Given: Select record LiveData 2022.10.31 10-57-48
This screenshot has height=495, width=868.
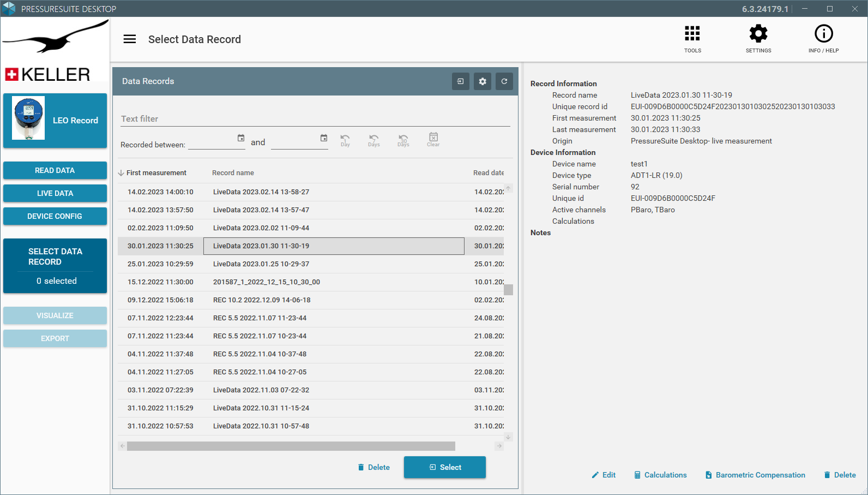Looking at the screenshot, I should point(311,426).
